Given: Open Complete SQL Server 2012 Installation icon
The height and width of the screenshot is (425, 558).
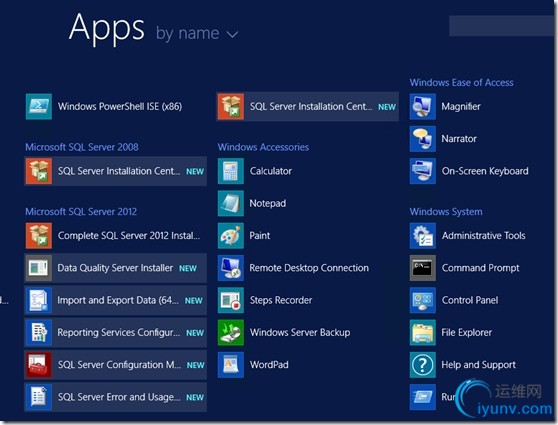Looking at the screenshot, I should 39,236.
